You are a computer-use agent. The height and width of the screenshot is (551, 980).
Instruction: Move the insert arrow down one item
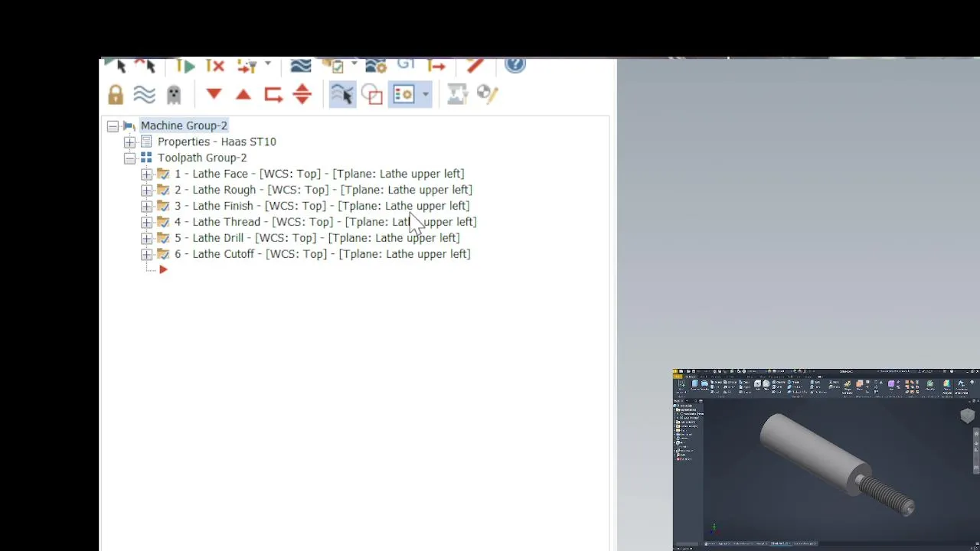214,94
